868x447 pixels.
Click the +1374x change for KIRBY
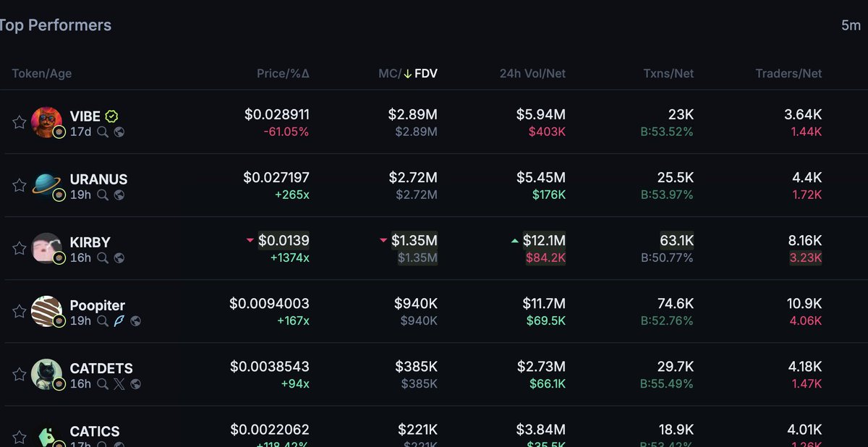tap(290, 257)
